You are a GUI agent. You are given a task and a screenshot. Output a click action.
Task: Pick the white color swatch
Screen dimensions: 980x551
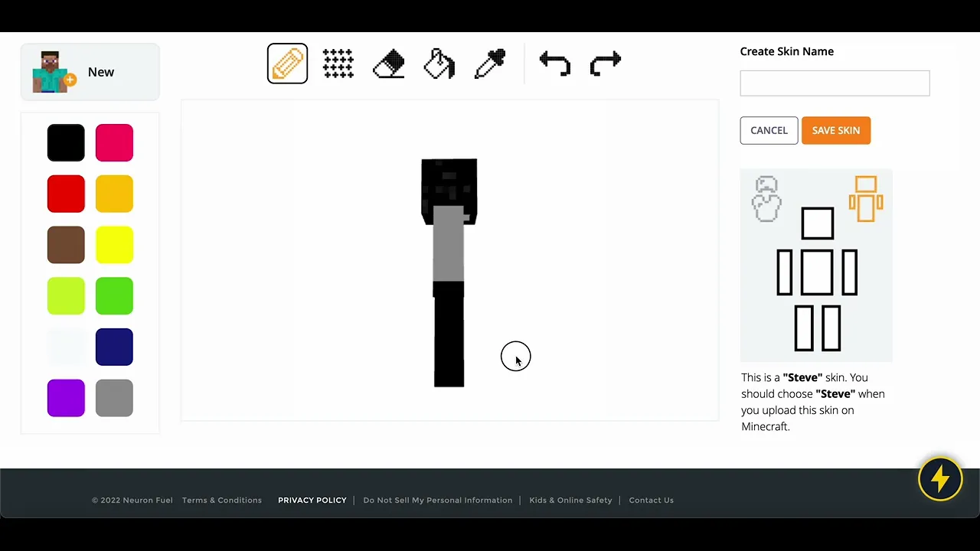tap(66, 347)
